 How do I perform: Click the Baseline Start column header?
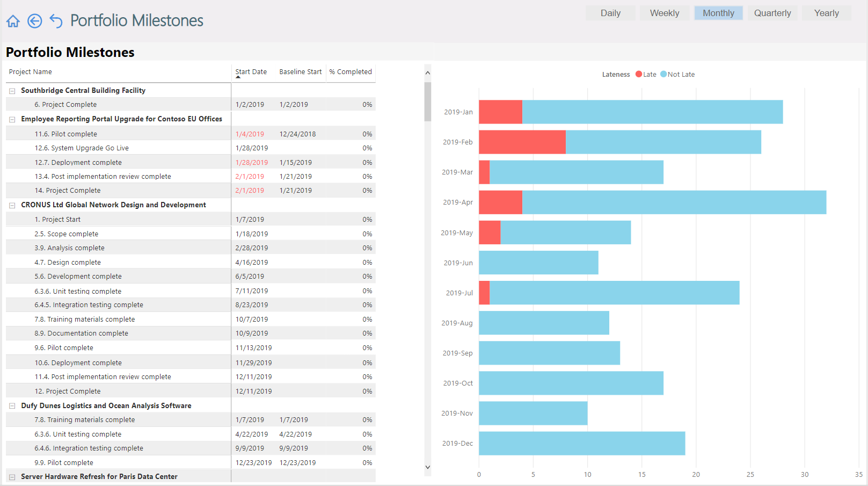pyautogui.click(x=301, y=72)
